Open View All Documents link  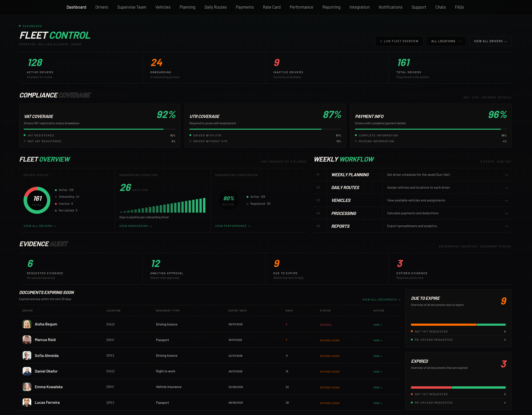[x=381, y=300]
